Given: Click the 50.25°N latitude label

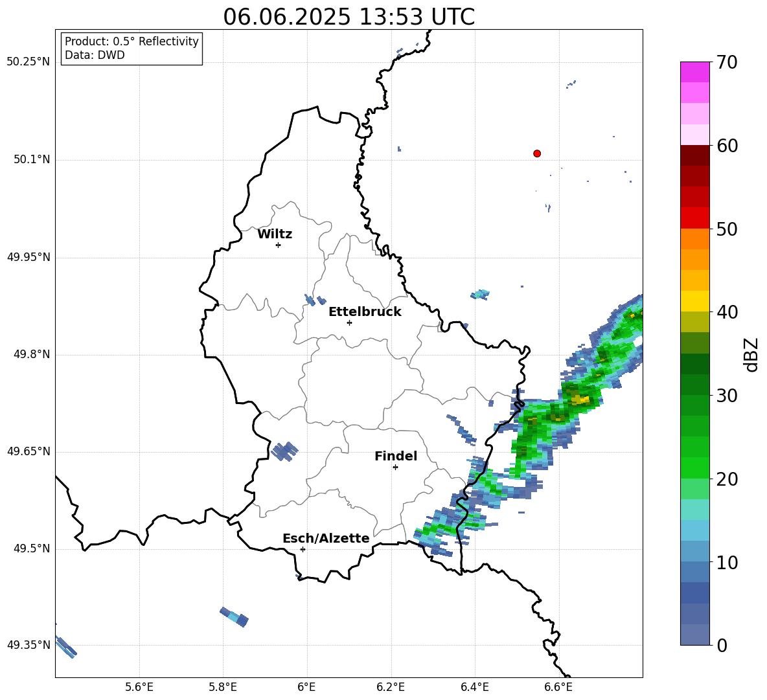Looking at the screenshot, I should coord(29,62).
